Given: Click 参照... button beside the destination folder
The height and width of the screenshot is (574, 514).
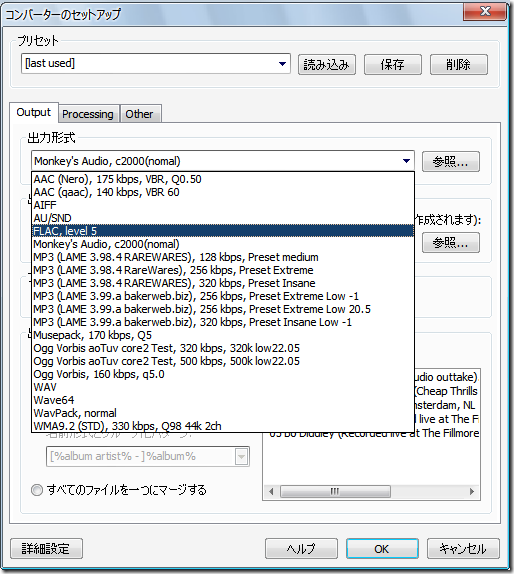Looking at the screenshot, I should tap(451, 243).
